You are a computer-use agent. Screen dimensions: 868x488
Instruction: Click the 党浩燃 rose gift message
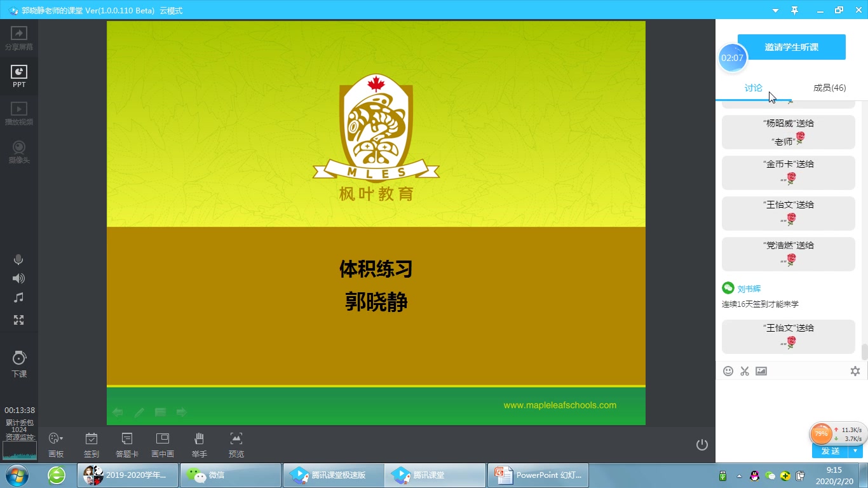789,254
